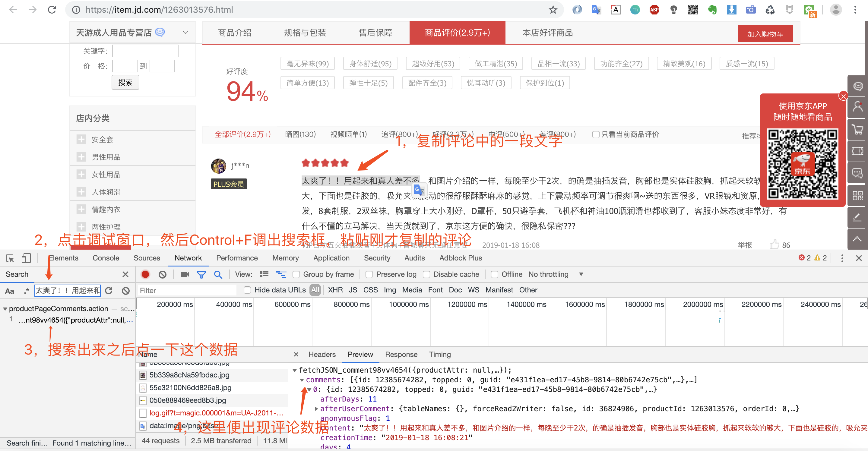Enable the Preserve log checkbox

(369, 274)
